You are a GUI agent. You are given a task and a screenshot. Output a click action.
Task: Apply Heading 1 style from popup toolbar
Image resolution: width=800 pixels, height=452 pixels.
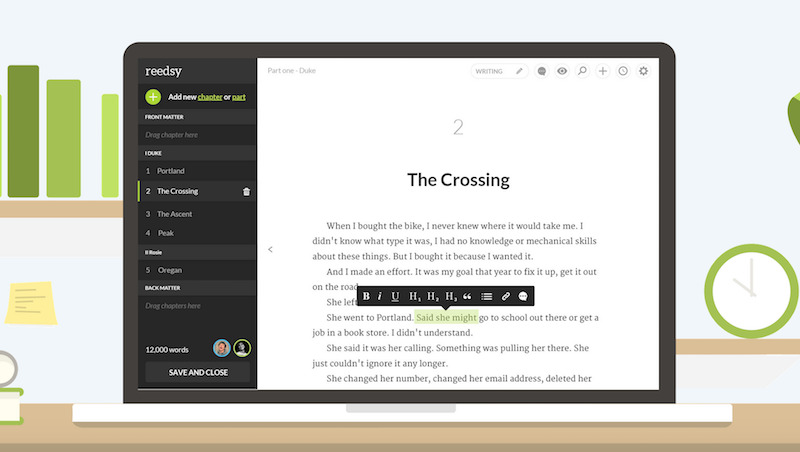tap(415, 296)
